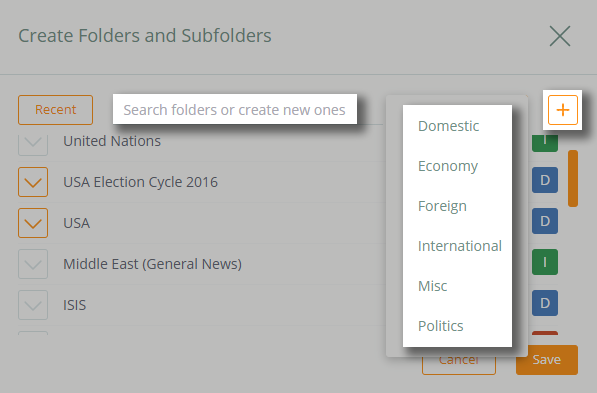The image size is (597, 393).
Task: Click the green I badge for Middle East
Action: coord(545,262)
